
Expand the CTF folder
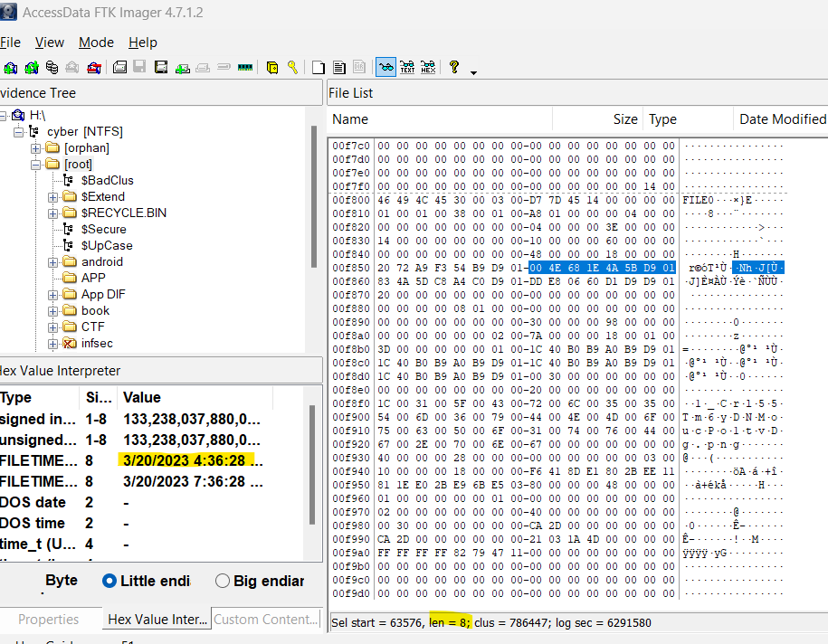pyautogui.click(x=52, y=327)
